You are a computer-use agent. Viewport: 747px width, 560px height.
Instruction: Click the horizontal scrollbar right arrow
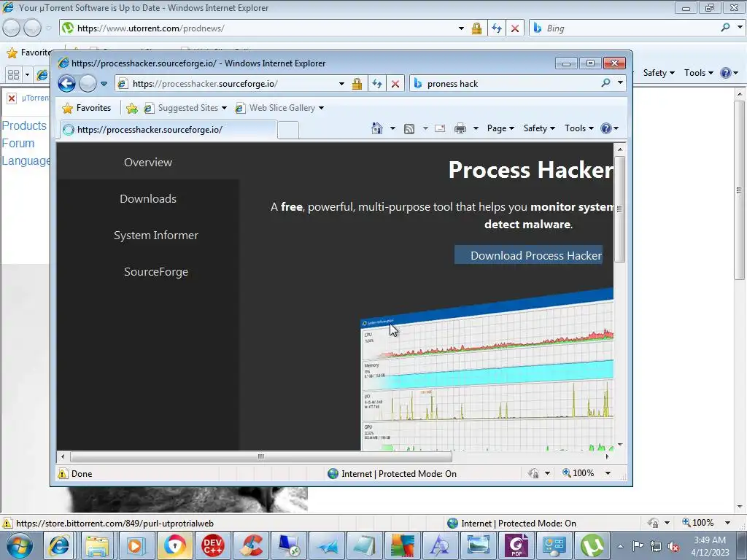click(607, 456)
